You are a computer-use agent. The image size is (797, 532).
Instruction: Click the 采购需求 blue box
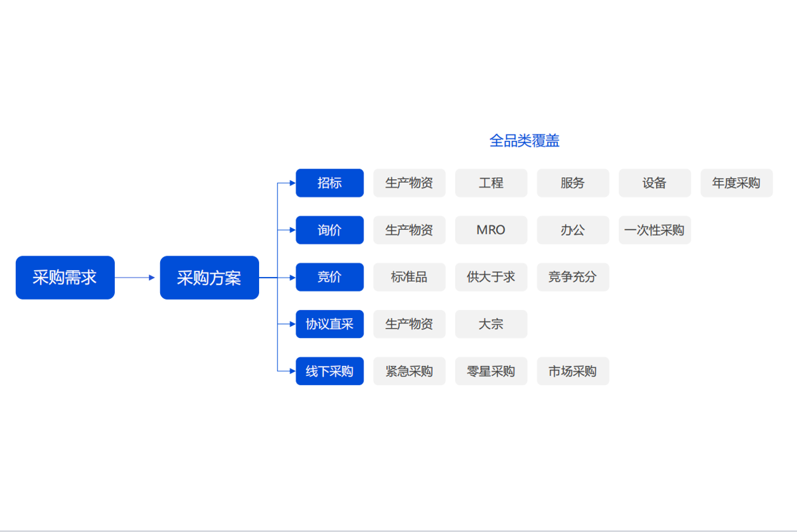pos(64,278)
